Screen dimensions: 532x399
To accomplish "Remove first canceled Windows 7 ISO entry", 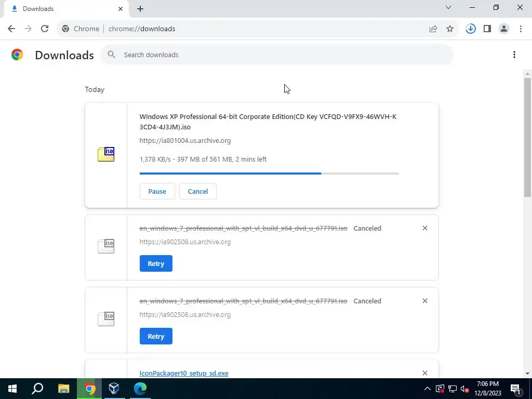I will coord(425,228).
